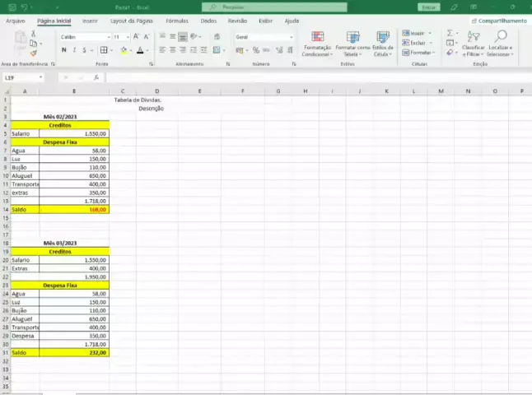Open the font size dropdown

[121, 37]
